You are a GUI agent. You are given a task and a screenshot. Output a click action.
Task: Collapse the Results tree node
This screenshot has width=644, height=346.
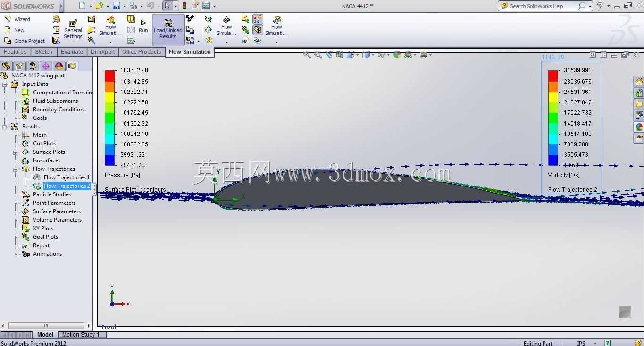5,127
